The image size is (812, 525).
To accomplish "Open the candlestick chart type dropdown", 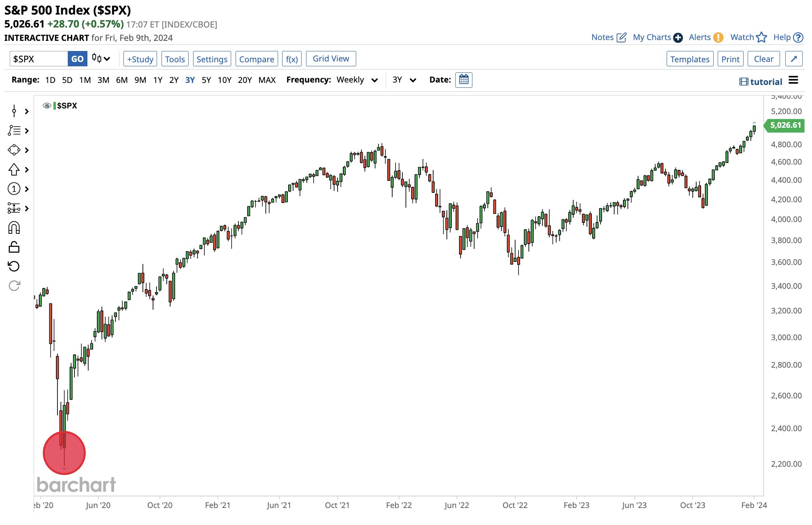I will pyautogui.click(x=101, y=59).
